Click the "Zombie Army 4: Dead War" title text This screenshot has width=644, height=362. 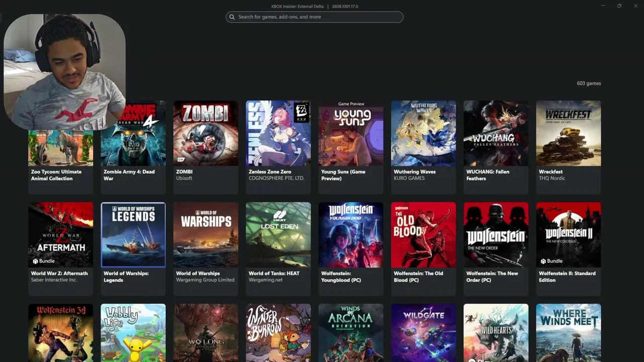point(129,175)
